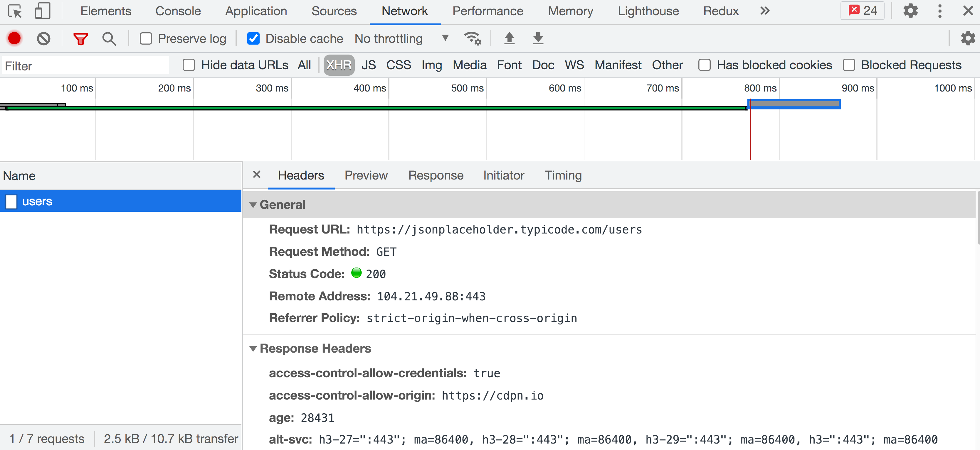Import HAR file with upload arrow

tap(509, 38)
